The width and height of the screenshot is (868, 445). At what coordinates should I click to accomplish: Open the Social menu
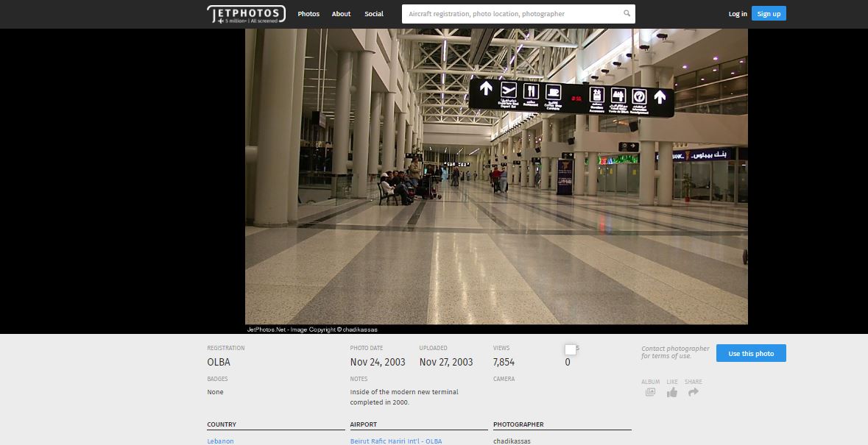pyautogui.click(x=374, y=14)
